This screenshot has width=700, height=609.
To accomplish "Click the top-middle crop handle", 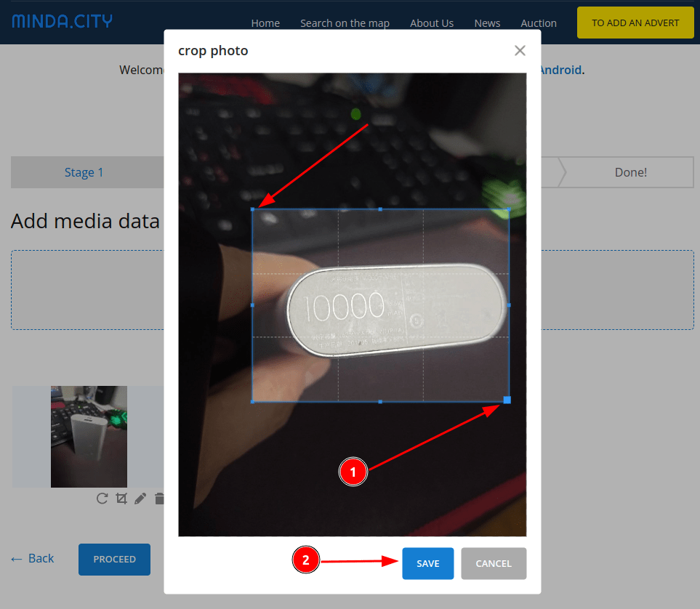I will [380, 209].
